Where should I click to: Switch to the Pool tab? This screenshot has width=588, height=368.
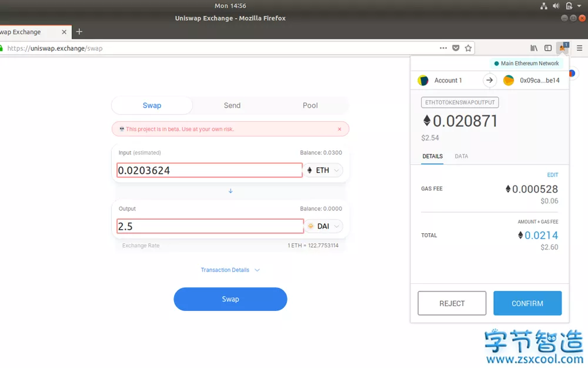(310, 105)
